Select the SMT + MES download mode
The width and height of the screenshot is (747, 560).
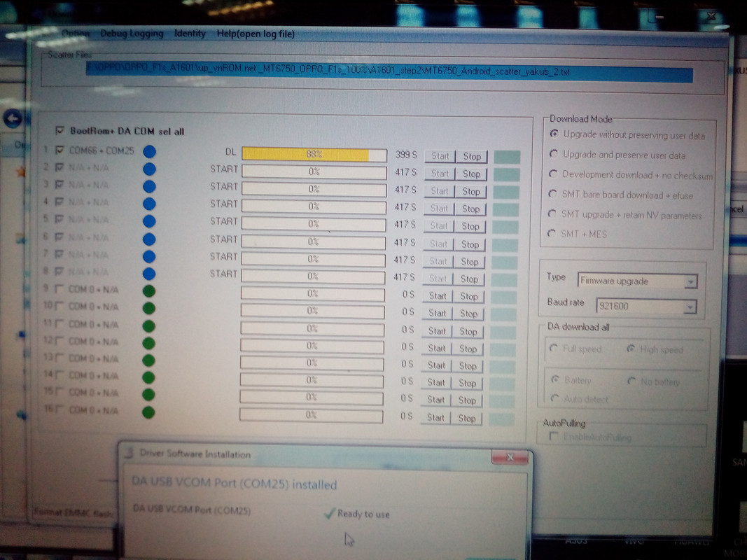pyautogui.click(x=552, y=233)
